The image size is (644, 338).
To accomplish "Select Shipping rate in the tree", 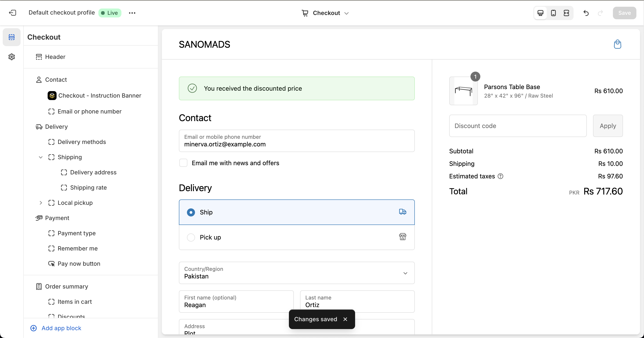I will 88,188.
